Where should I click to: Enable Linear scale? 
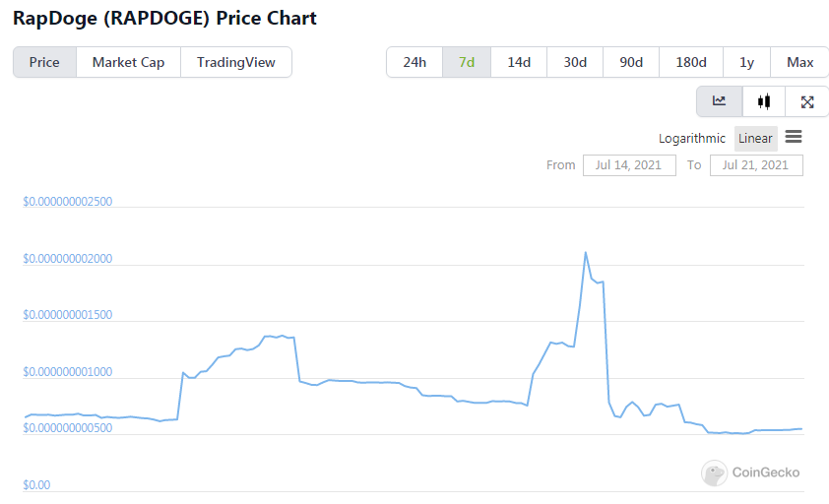[x=755, y=139]
